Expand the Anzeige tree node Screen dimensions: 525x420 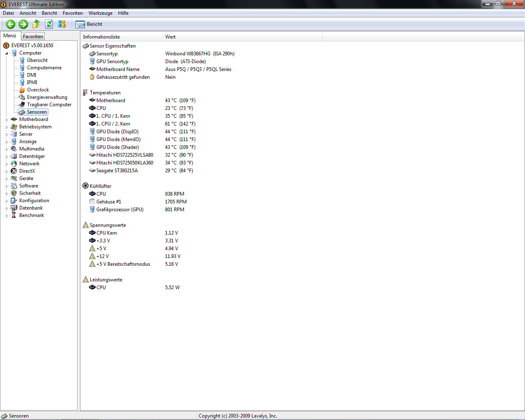coord(7,142)
